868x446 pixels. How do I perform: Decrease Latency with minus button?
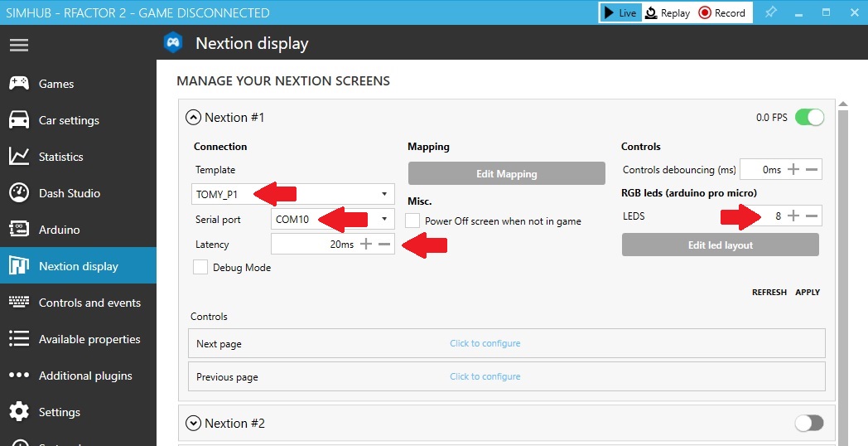[384, 244]
